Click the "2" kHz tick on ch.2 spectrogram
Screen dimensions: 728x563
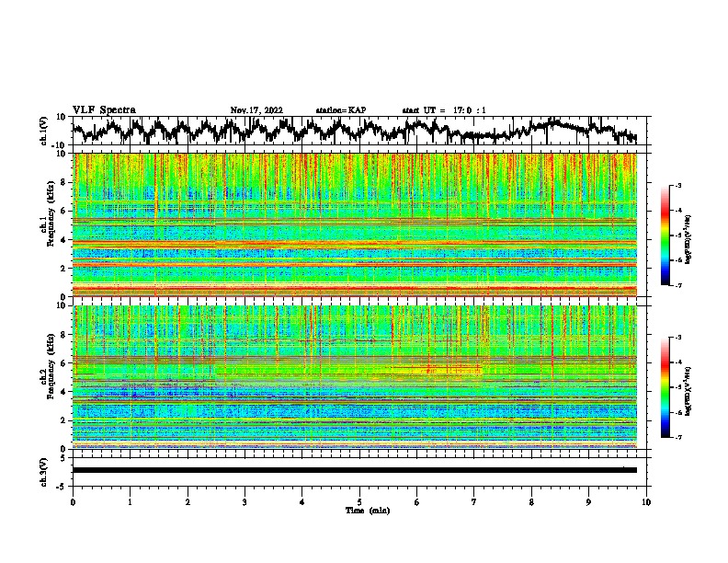point(64,420)
